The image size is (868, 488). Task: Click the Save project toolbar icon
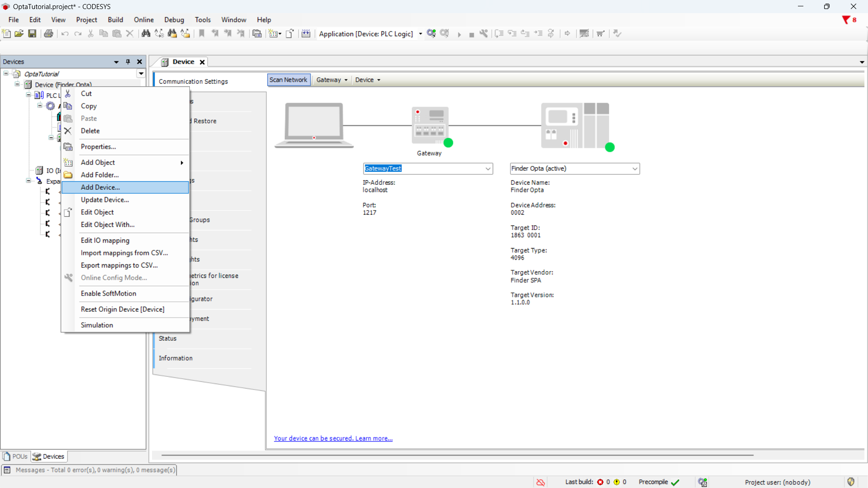(x=32, y=33)
